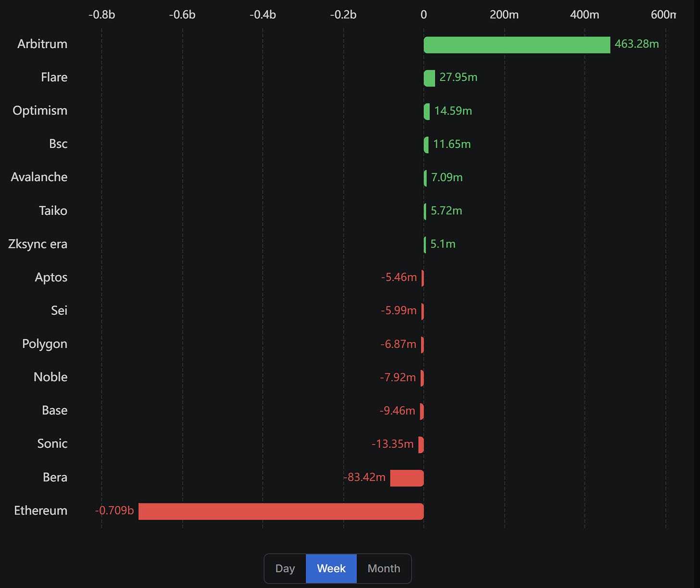The width and height of the screenshot is (700, 588).
Task: Click the 27.95m value label
Action: [458, 77]
